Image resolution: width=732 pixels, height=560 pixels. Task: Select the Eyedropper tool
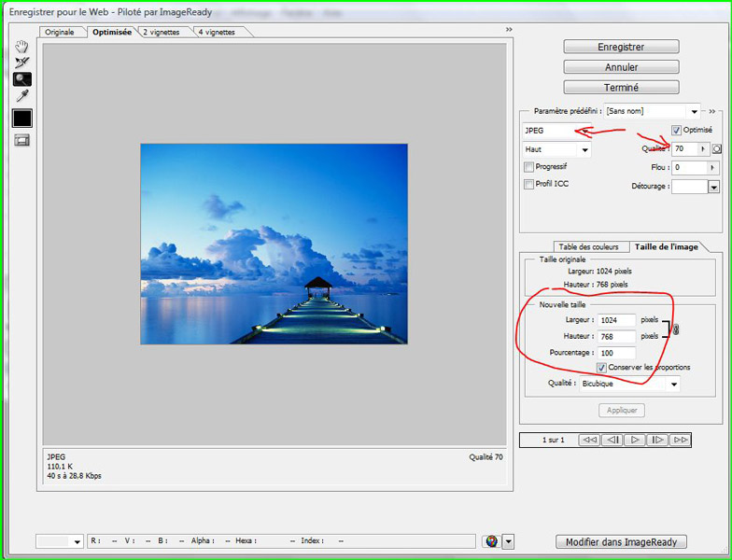[21, 96]
